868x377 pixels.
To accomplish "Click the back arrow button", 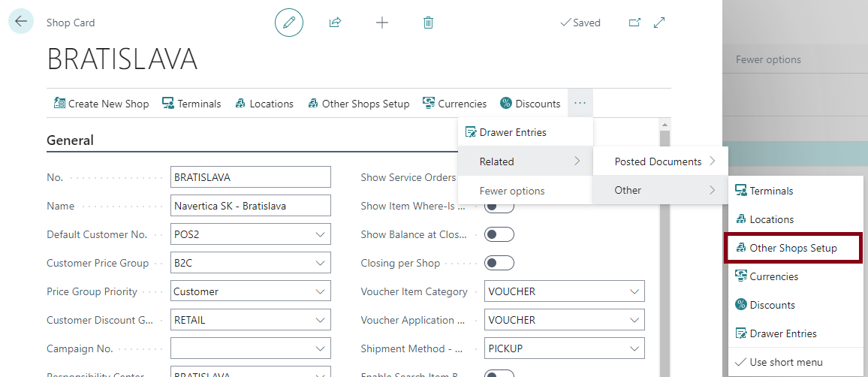I will tap(20, 22).
